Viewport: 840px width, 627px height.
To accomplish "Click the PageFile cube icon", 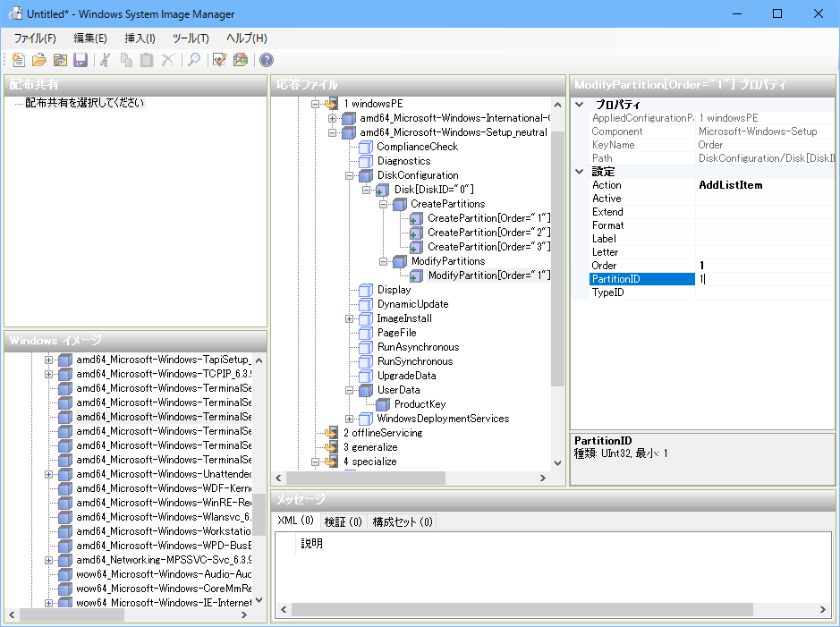I will 366,333.
